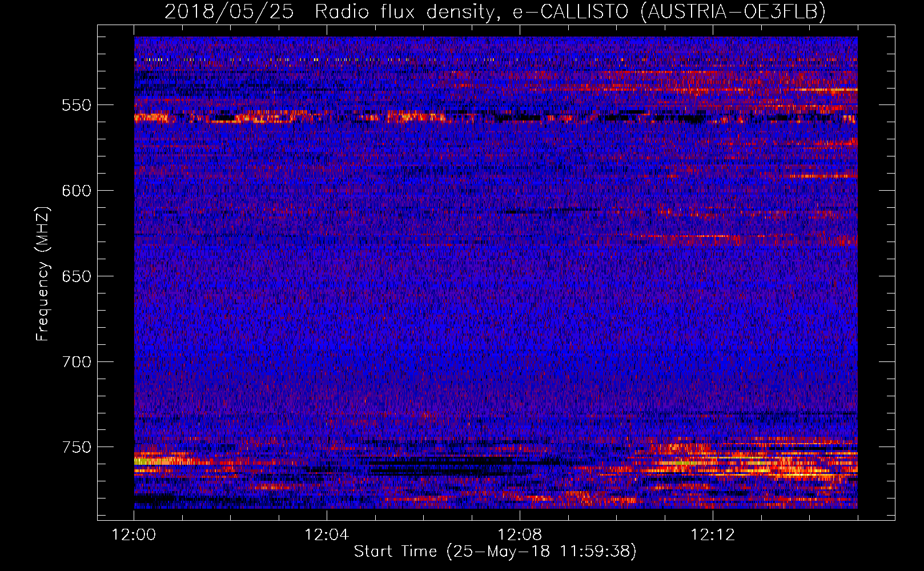The width and height of the screenshot is (924, 571).
Task: Click the 12:12 time tick label
Action: (x=713, y=535)
